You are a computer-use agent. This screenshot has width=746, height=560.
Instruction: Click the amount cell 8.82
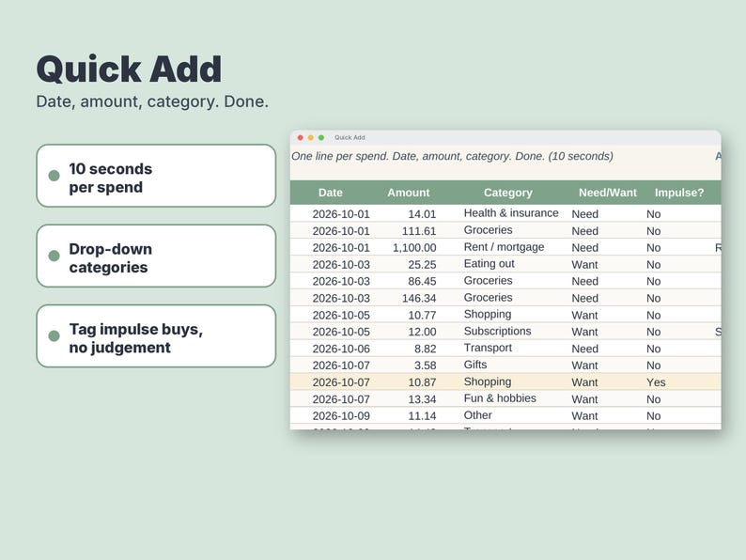point(426,349)
